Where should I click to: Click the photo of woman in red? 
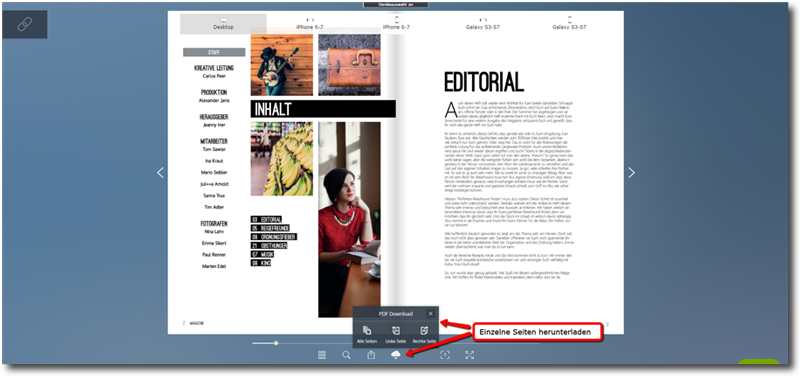click(x=349, y=219)
